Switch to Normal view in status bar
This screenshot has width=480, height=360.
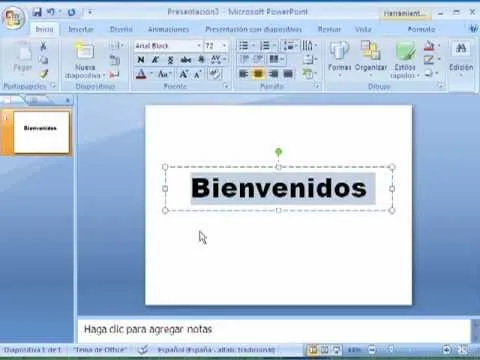[x=313, y=350]
